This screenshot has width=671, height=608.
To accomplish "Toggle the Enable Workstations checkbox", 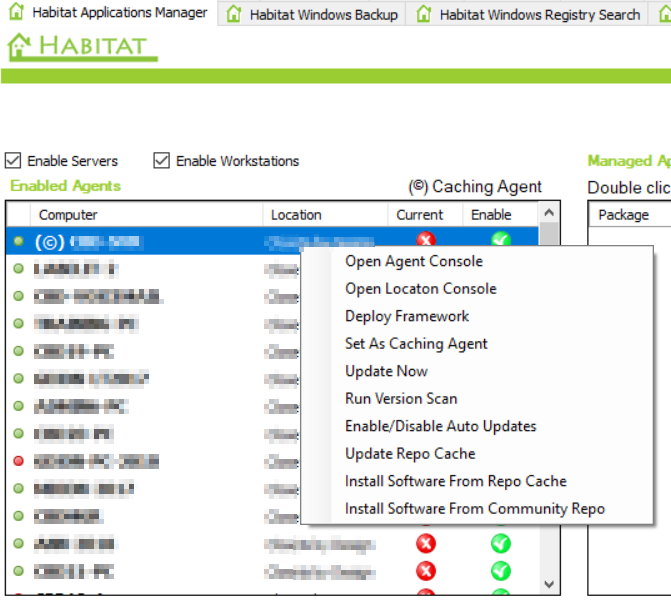I will (162, 160).
